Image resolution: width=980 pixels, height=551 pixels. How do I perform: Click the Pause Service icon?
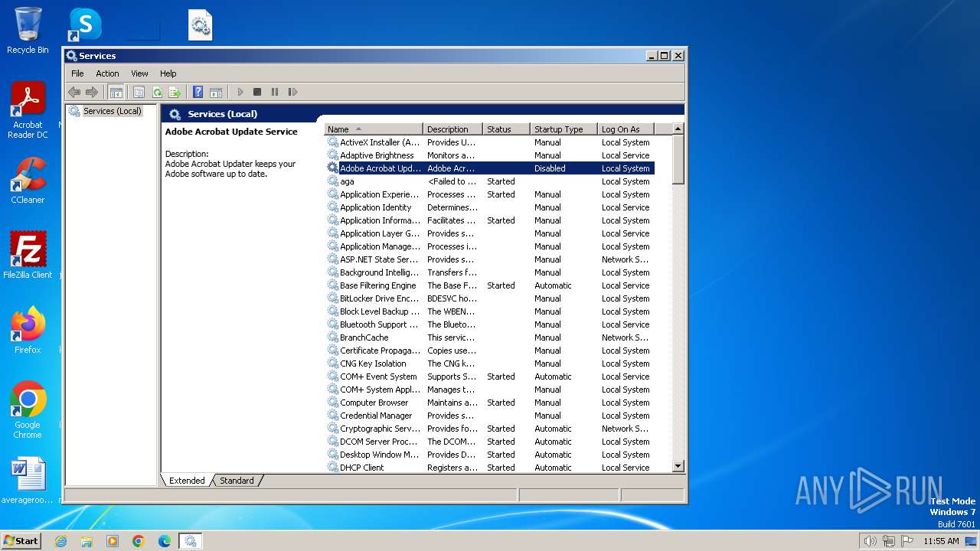pos(275,92)
